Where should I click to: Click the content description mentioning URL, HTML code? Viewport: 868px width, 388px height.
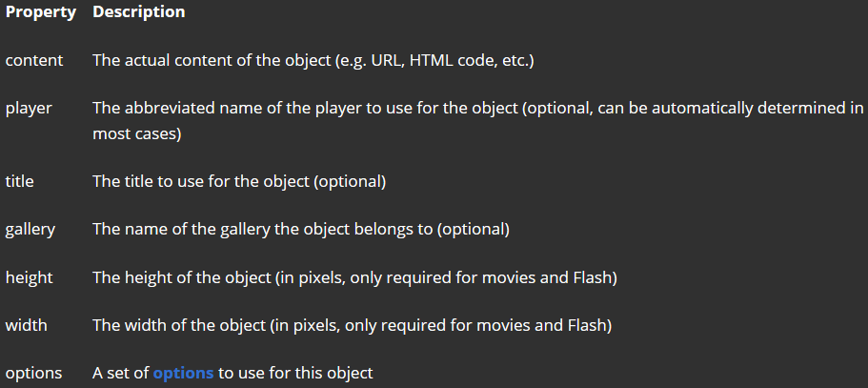click(x=313, y=60)
